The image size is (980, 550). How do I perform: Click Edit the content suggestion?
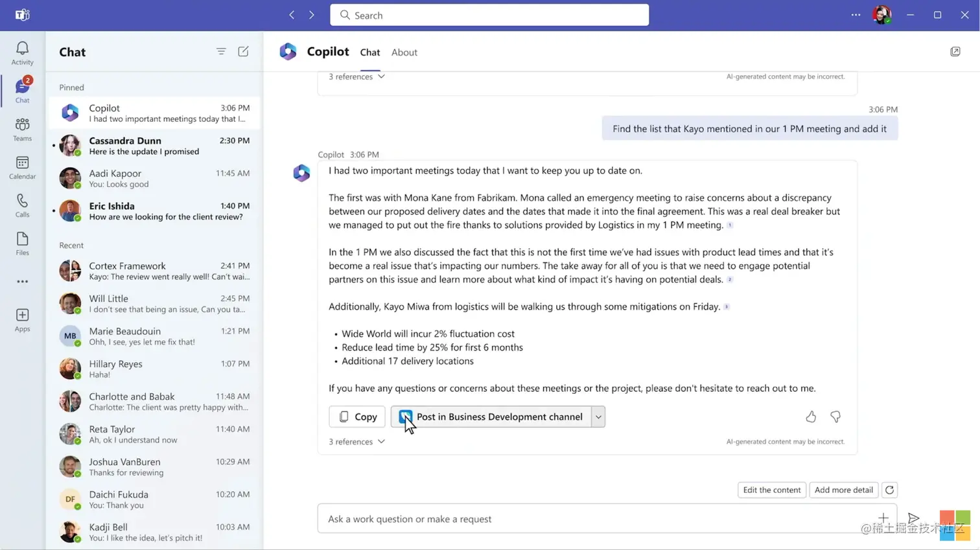(771, 490)
